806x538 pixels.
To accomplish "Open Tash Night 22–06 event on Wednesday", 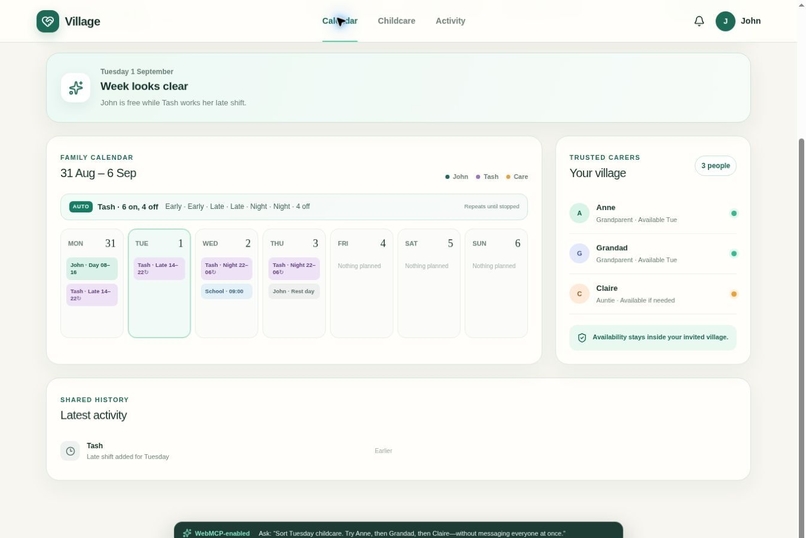I will (227, 269).
